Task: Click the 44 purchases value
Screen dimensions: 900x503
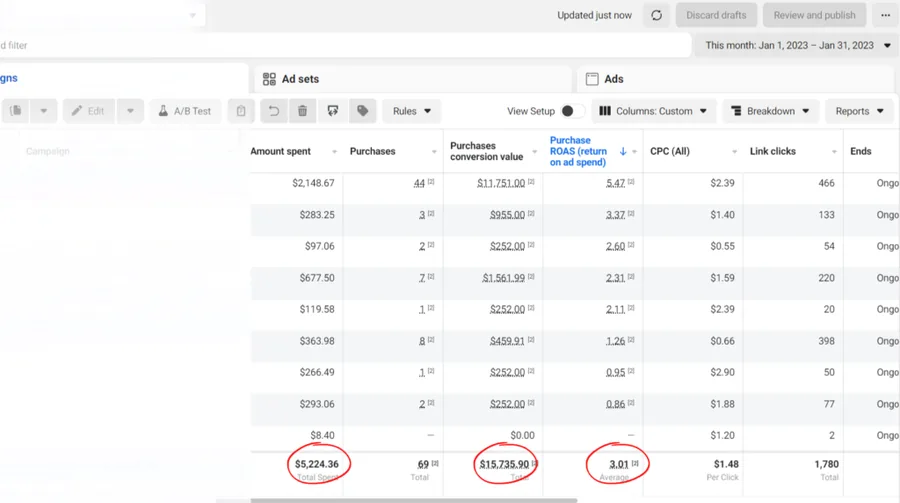Action: 419,183
